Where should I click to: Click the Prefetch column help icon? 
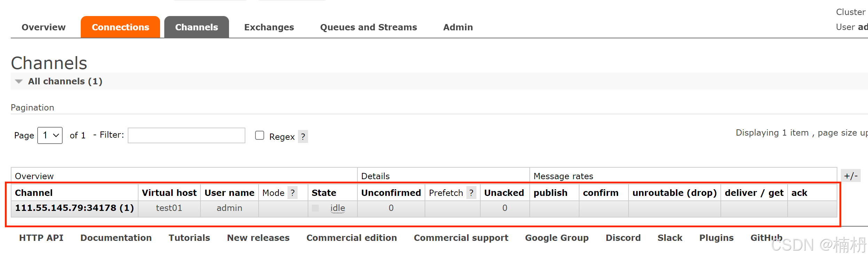[x=471, y=193]
